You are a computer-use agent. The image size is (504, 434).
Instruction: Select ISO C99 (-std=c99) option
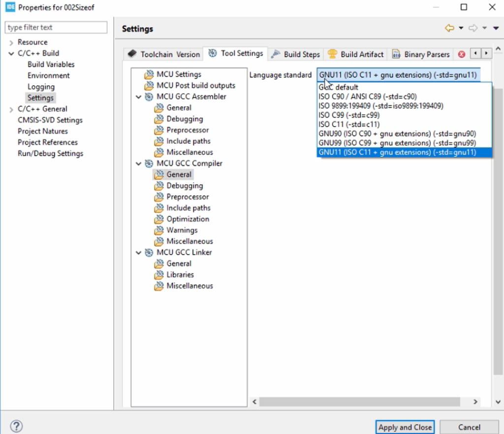(x=404, y=115)
